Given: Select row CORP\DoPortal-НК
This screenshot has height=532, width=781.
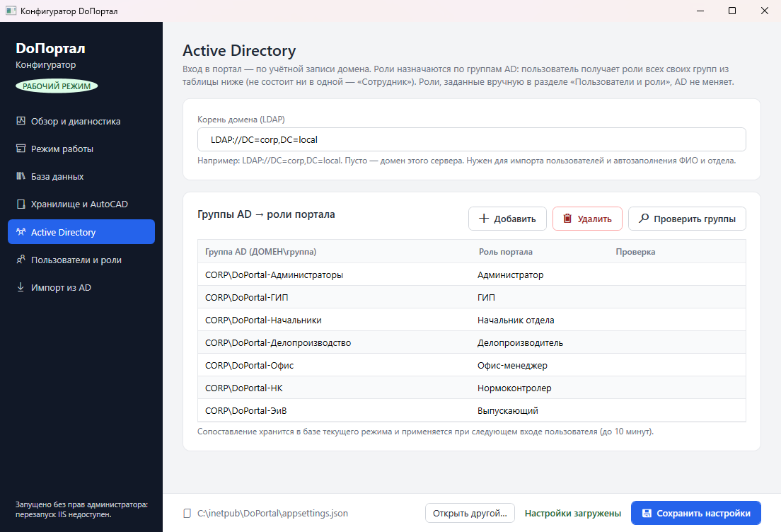Looking at the screenshot, I should (472, 388).
